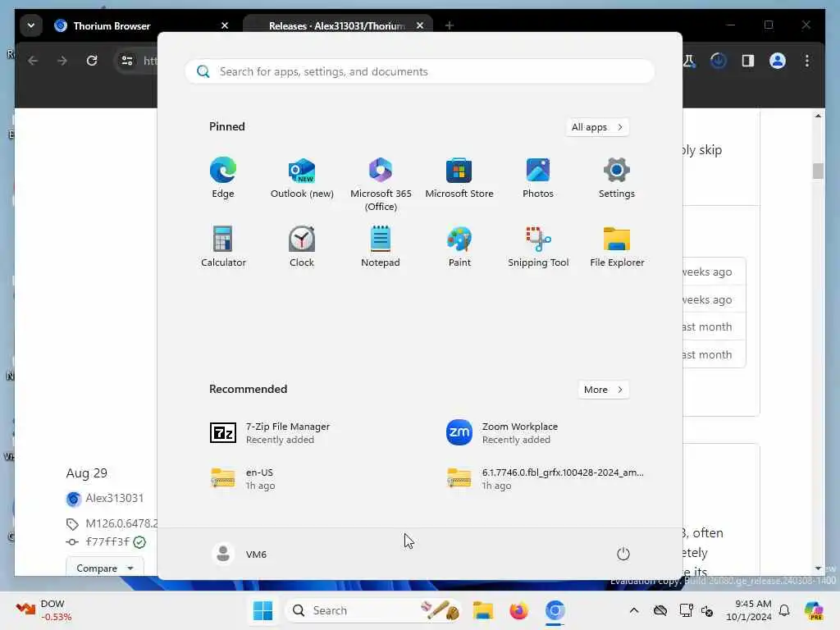This screenshot has width=840, height=630.
Task: Open a new browser tab
Action: pyautogui.click(x=449, y=25)
